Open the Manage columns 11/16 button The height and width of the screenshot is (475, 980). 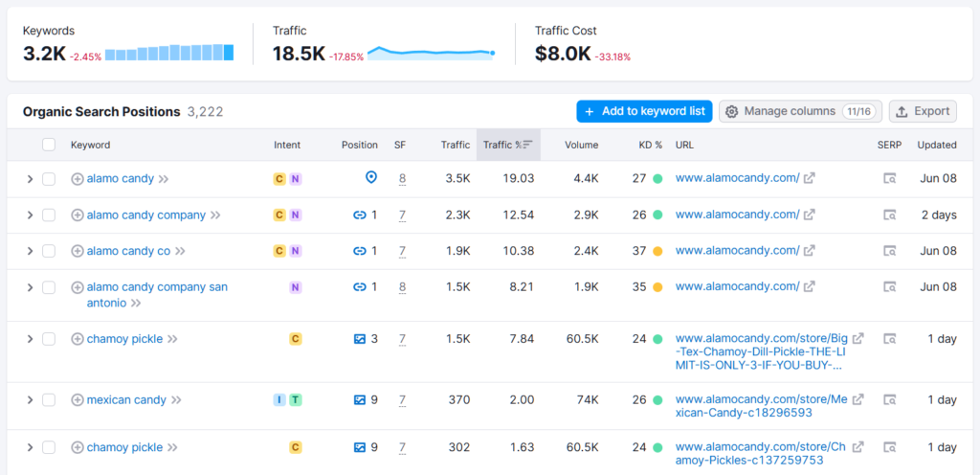point(801,111)
